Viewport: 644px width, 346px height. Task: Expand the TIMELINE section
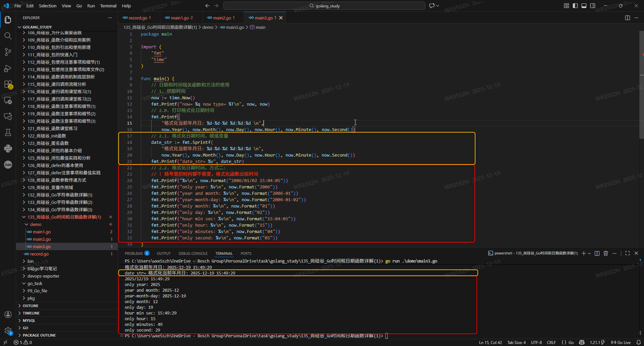coord(31,313)
